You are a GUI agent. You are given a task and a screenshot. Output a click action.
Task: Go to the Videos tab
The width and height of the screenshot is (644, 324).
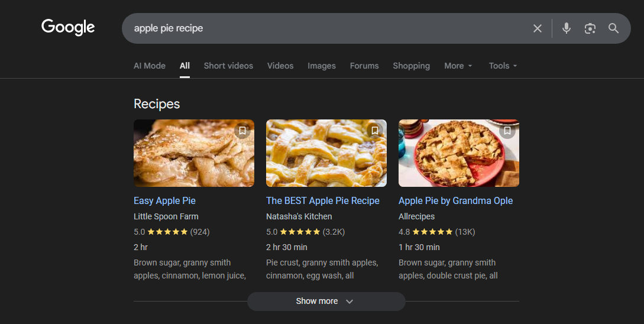click(x=280, y=66)
